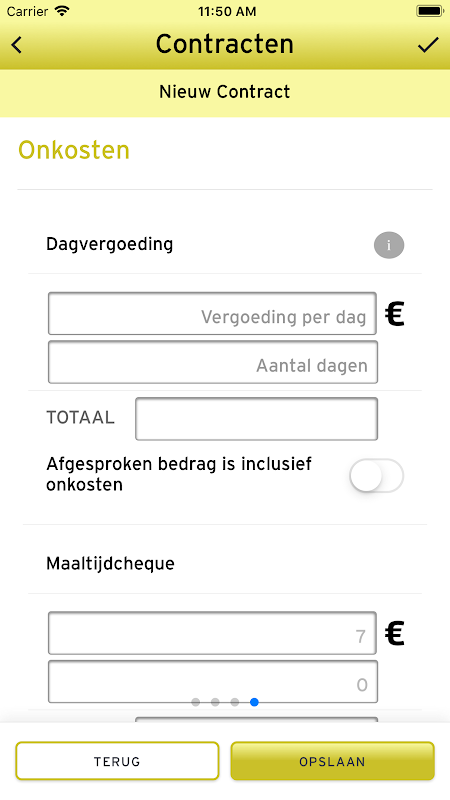Save with the OPSLAAN button
Viewport: 450px width, 800px height.
pos(332,761)
